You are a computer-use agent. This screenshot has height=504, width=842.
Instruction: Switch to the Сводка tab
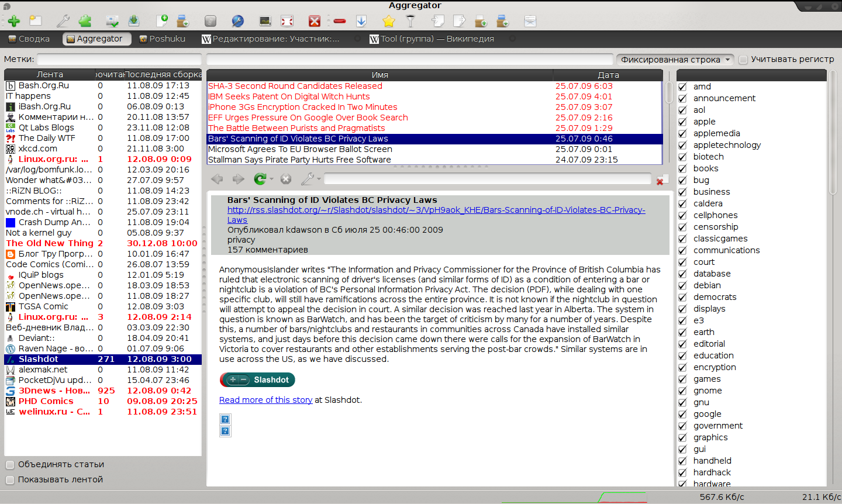coord(28,39)
